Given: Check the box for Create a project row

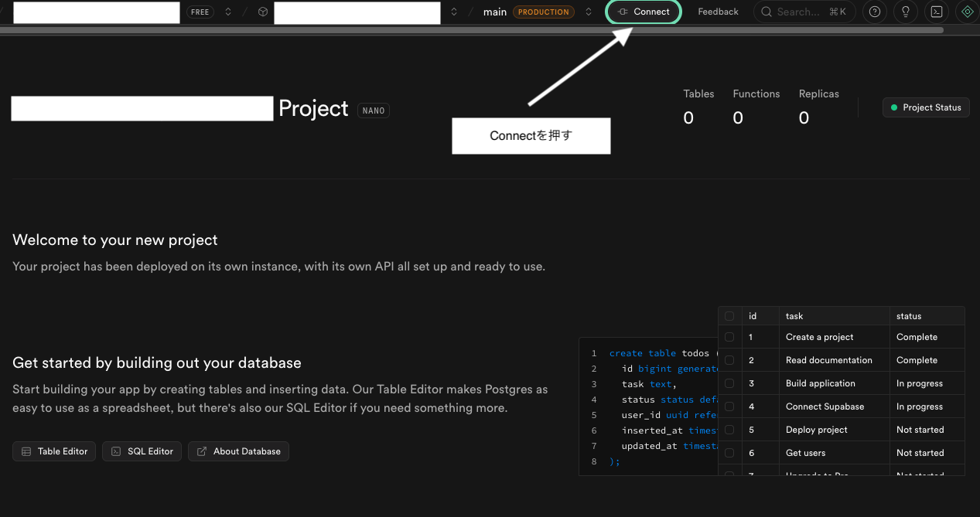Looking at the screenshot, I should (729, 337).
